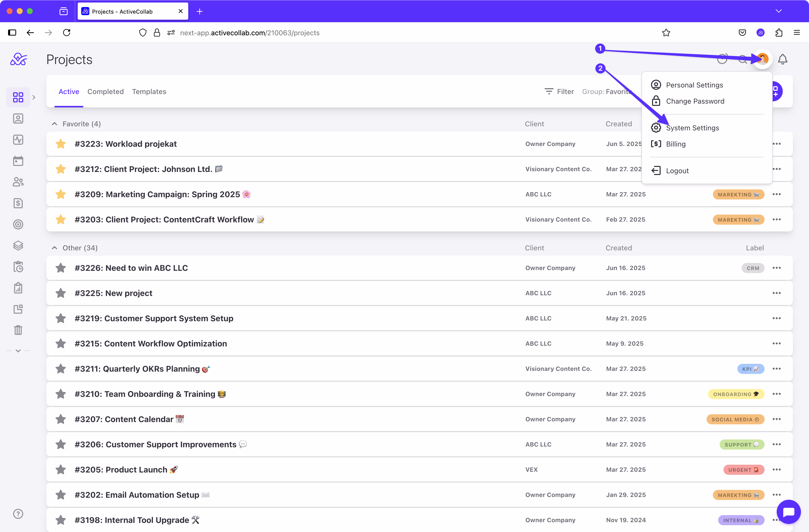
Task: Open the People sidebar icon
Action: [18, 182]
